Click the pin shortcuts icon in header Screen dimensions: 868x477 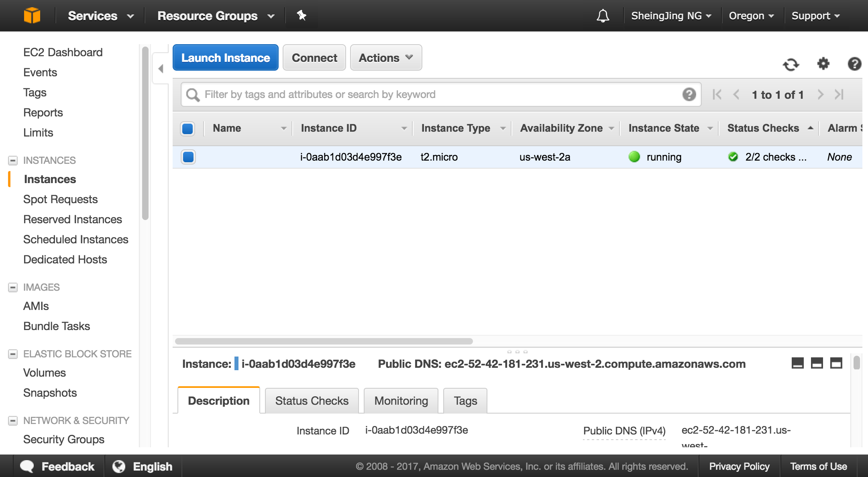click(302, 16)
